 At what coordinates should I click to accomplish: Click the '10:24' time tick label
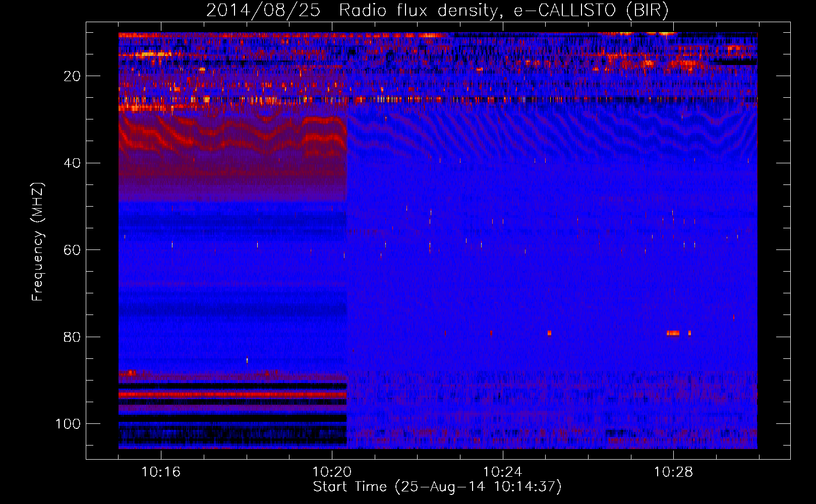502,472
